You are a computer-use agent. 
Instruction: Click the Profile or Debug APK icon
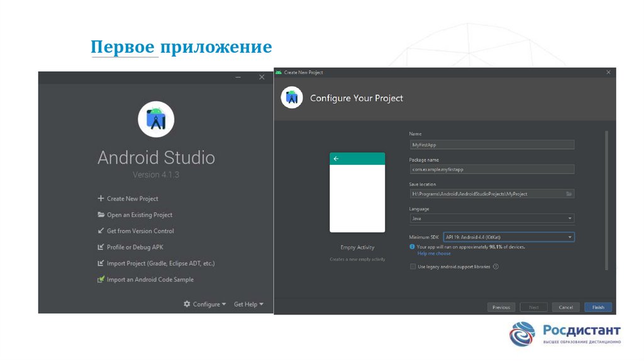[101, 248]
